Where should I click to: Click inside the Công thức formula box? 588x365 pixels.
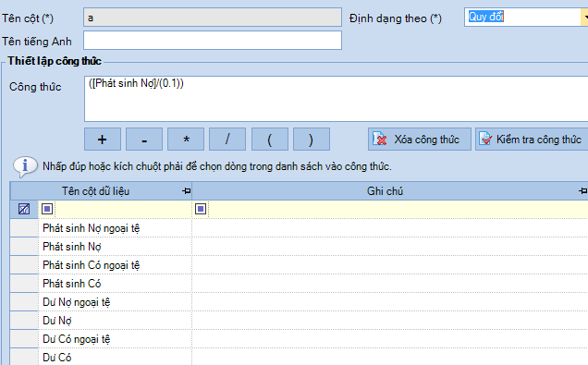tap(336, 99)
